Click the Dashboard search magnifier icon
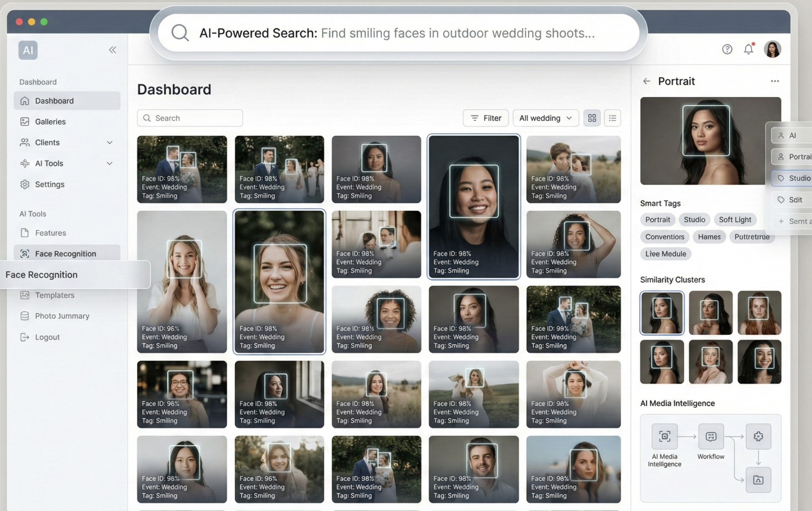 (x=147, y=118)
